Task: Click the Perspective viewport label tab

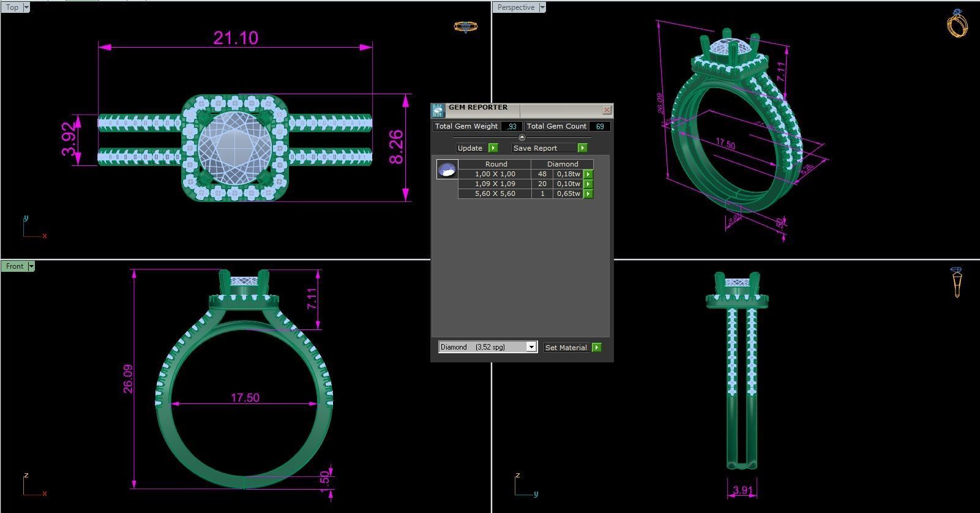Action: click(515, 7)
